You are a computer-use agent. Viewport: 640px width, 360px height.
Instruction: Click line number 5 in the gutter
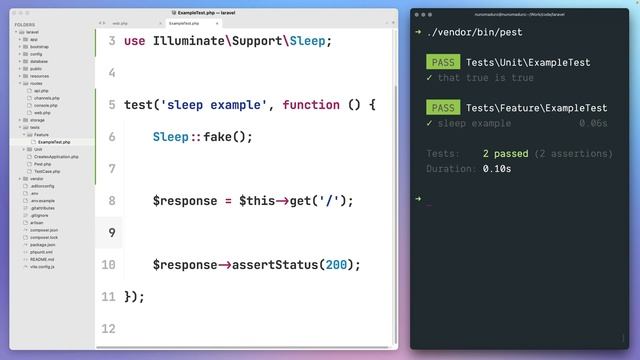click(112, 105)
